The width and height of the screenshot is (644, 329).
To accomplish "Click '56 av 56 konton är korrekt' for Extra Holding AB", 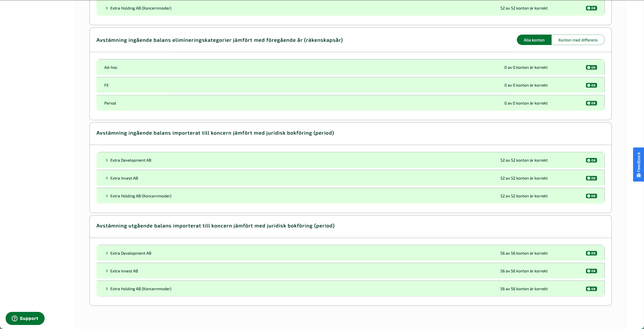I will click(x=524, y=289).
